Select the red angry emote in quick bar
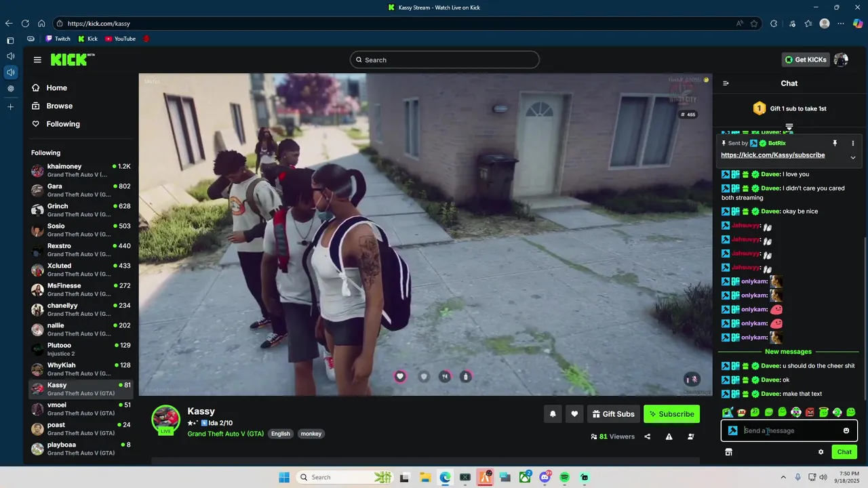This screenshot has height=488, width=868. 810,412
